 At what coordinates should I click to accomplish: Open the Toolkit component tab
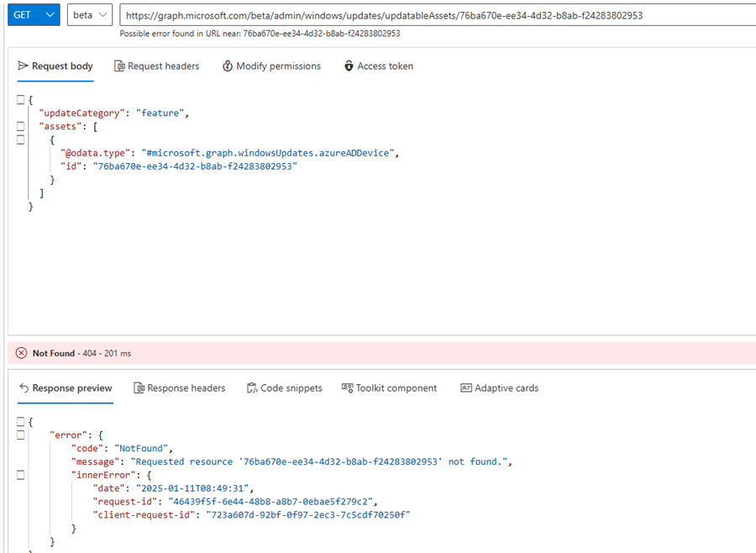pyautogui.click(x=389, y=388)
